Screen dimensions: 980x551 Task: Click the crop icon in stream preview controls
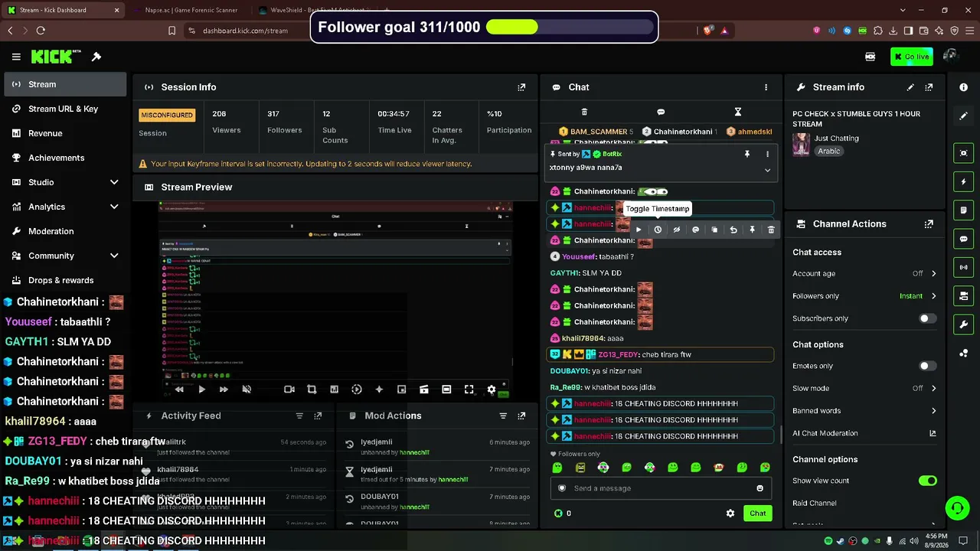coord(312,390)
